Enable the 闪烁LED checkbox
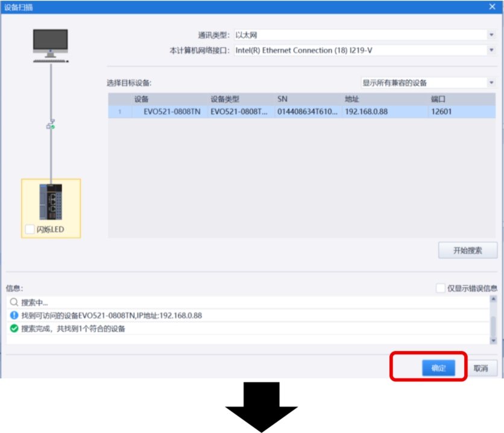The image size is (504, 433). tap(30, 229)
